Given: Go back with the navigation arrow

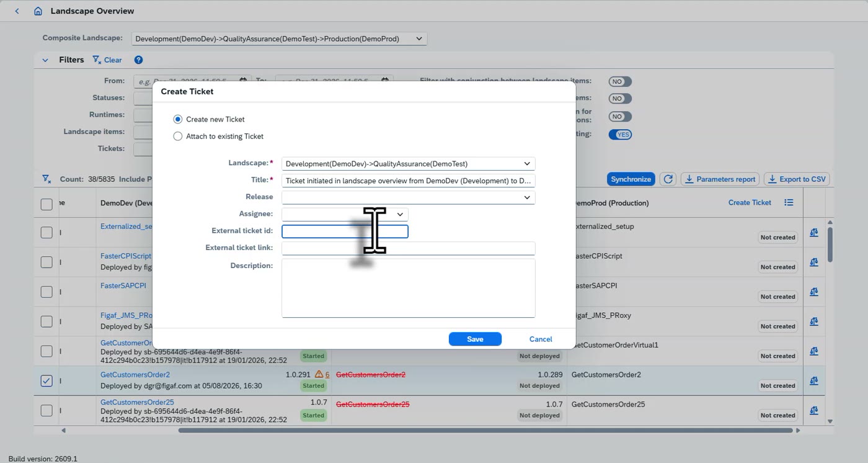Looking at the screenshot, I should 17,11.
